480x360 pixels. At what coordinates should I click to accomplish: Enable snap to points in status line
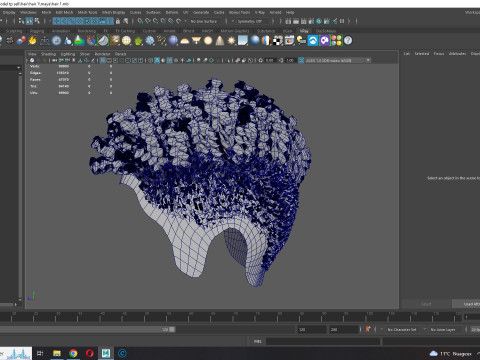(155, 21)
